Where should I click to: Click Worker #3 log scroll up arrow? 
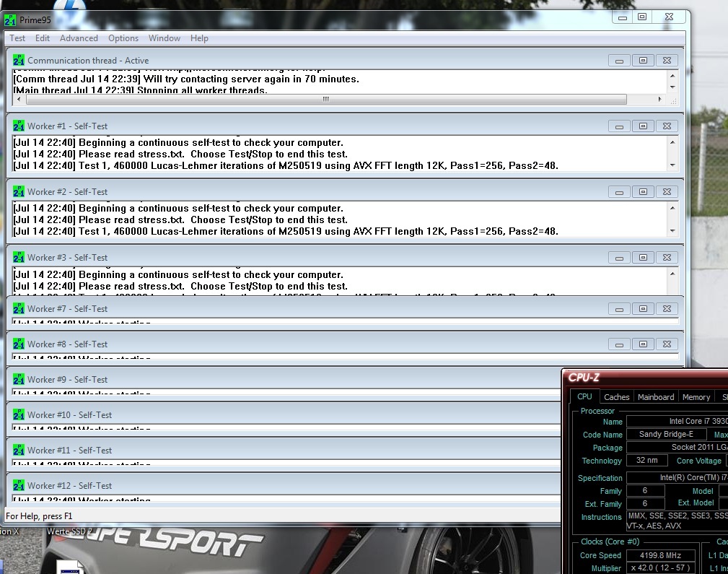point(672,274)
